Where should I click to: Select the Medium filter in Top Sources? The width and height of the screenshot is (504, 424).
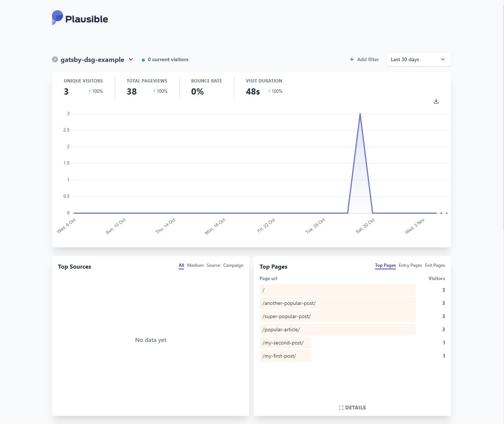click(195, 265)
